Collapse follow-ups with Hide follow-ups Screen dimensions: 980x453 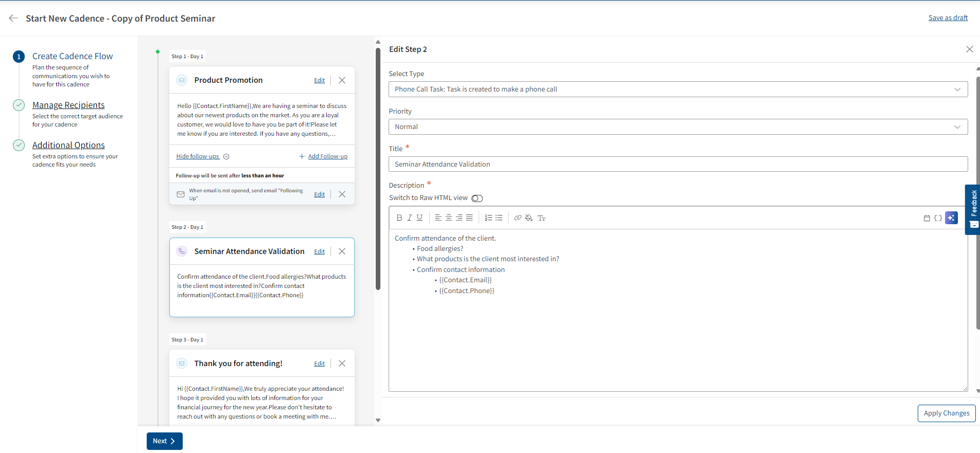[198, 156]
